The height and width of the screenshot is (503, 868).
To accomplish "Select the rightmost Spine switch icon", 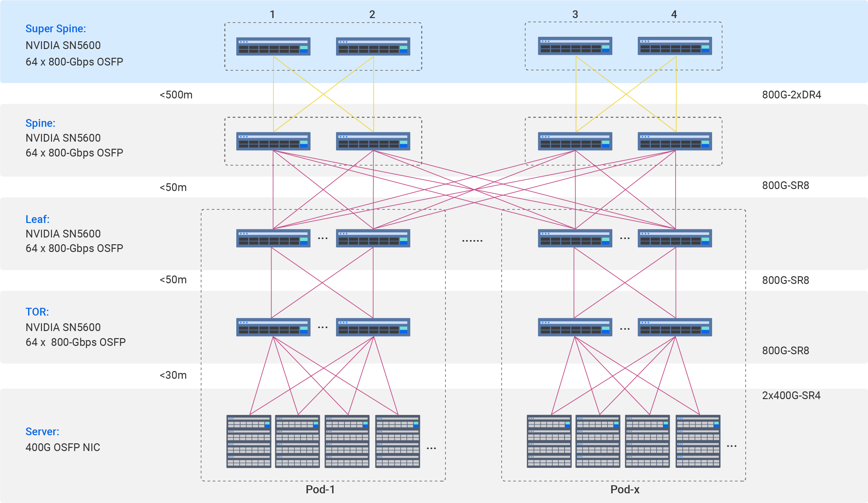I will click(675, 141).
